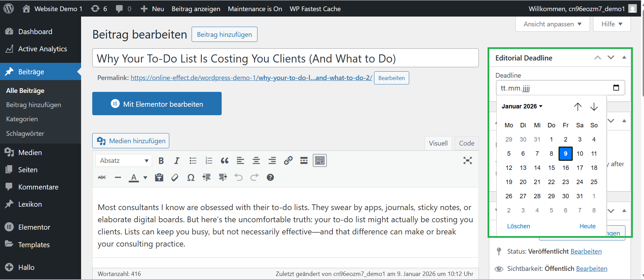Expand the Januar 2026 month selector
644x280 pixels.
[522, 106]
